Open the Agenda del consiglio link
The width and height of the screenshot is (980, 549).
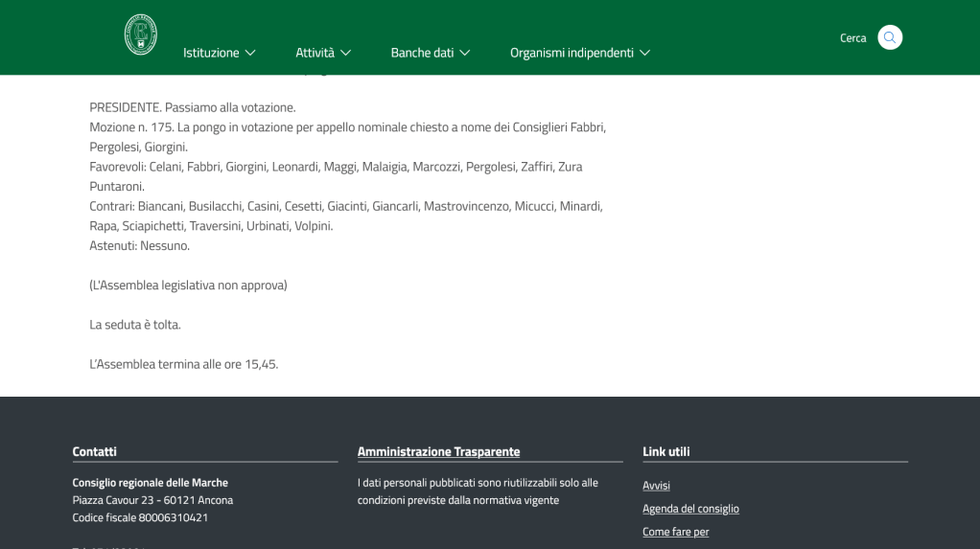690,509
